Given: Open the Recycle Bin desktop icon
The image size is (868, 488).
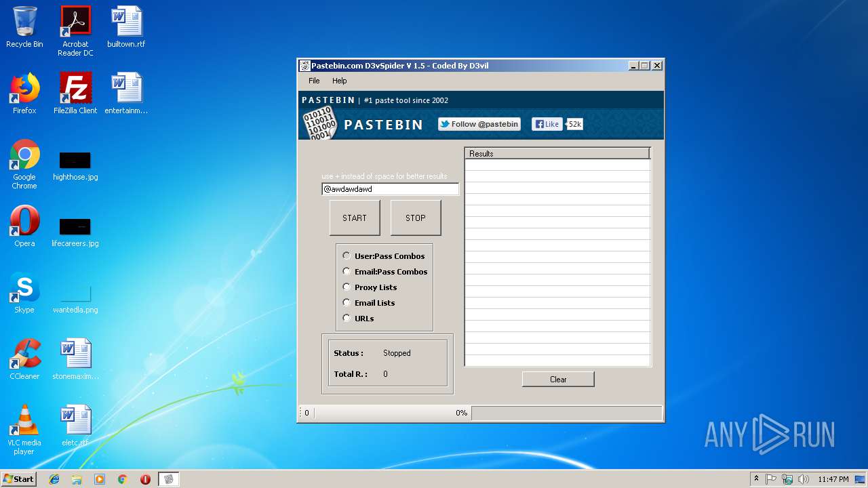Looking at the screenshot, I should click(24, 27).
